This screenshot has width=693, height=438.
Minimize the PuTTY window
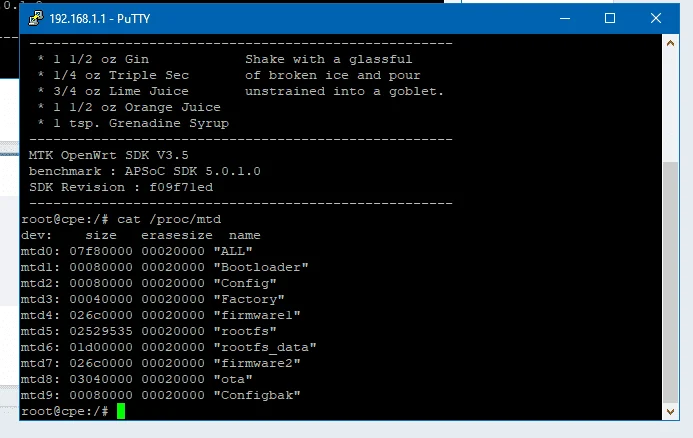click(x=565, y=19)
